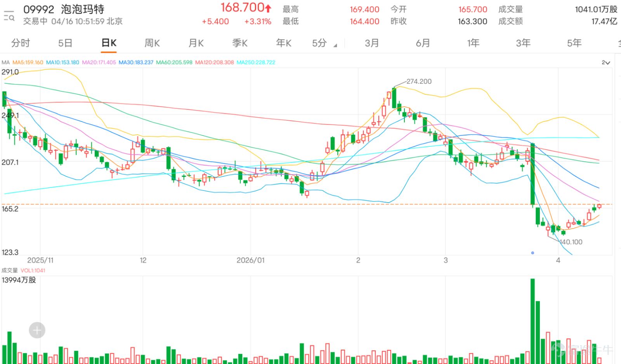The image size is (621, 364).
Task: Select the 日K chart tab
Action: 109,43
